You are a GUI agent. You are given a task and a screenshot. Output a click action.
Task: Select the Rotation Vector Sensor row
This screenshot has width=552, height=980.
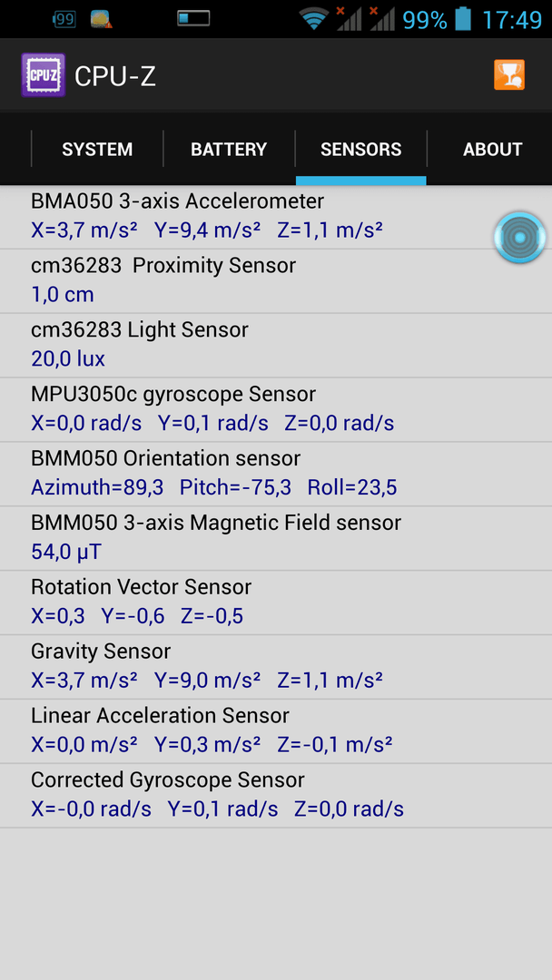click(276, 603)
